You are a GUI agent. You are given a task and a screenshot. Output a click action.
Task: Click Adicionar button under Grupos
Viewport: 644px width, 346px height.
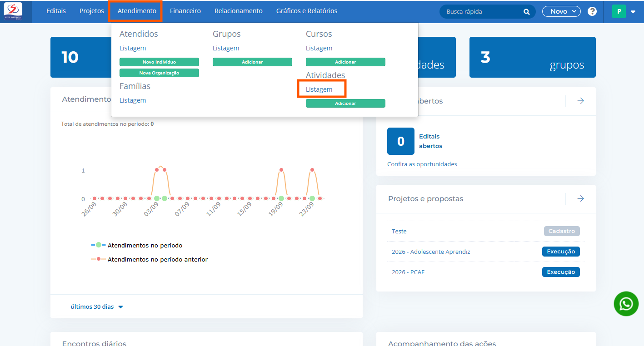[x=252, y=62]
